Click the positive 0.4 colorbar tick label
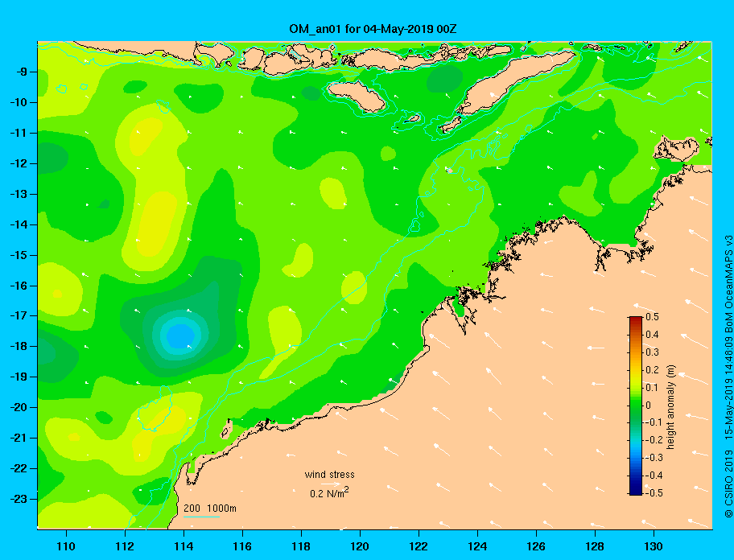This screenshot has height=560, width=734. pyautogui.click(x=653, y=335)
